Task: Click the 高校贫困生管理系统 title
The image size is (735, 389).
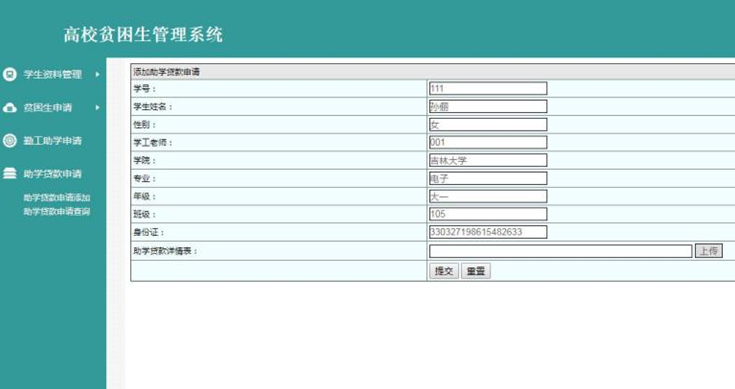Action: pyautogui.click(x=143, y=35)
